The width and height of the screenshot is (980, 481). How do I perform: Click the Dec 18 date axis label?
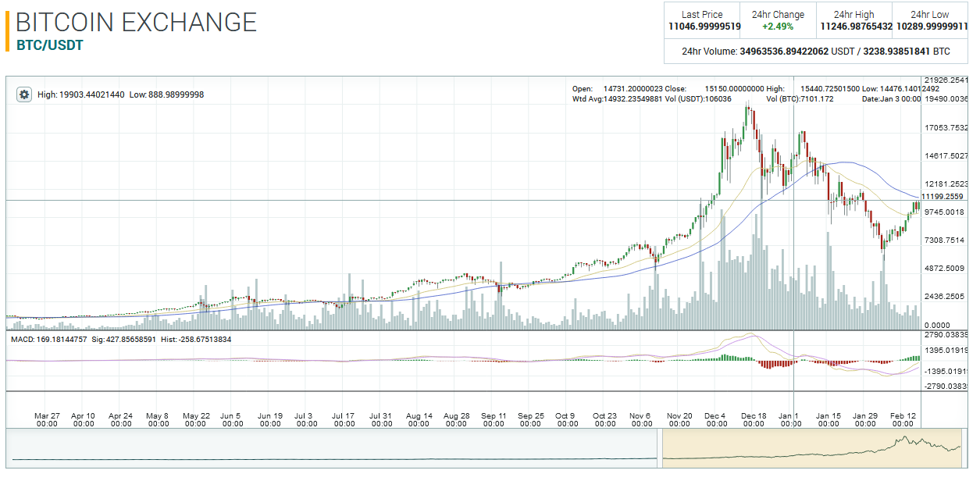tap(754, 420)
